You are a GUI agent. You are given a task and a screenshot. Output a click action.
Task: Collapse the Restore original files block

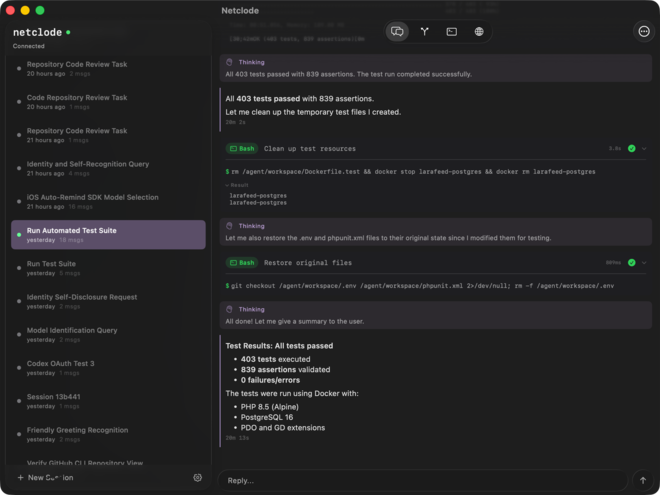[x=644, y=263]
